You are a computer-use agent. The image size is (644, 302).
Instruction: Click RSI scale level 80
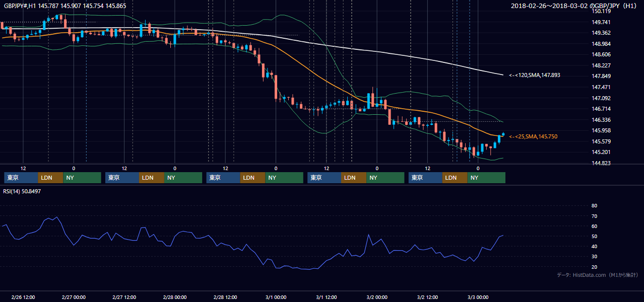point(594,206)
